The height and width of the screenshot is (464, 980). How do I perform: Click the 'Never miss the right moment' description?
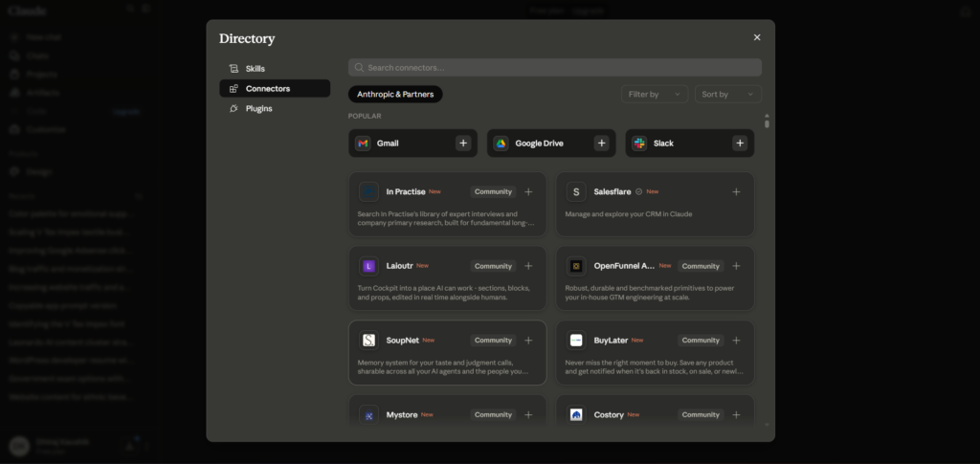point(655,367)
